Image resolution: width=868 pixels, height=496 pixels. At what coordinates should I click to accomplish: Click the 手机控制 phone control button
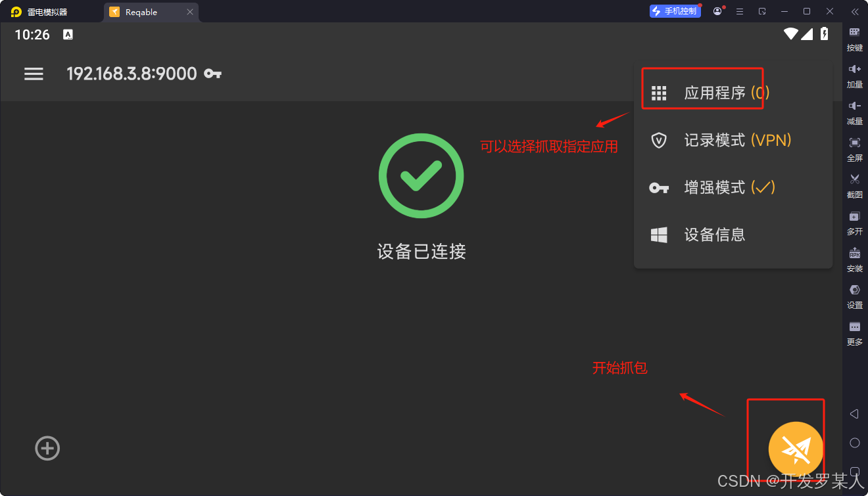[x=675, y=11]
